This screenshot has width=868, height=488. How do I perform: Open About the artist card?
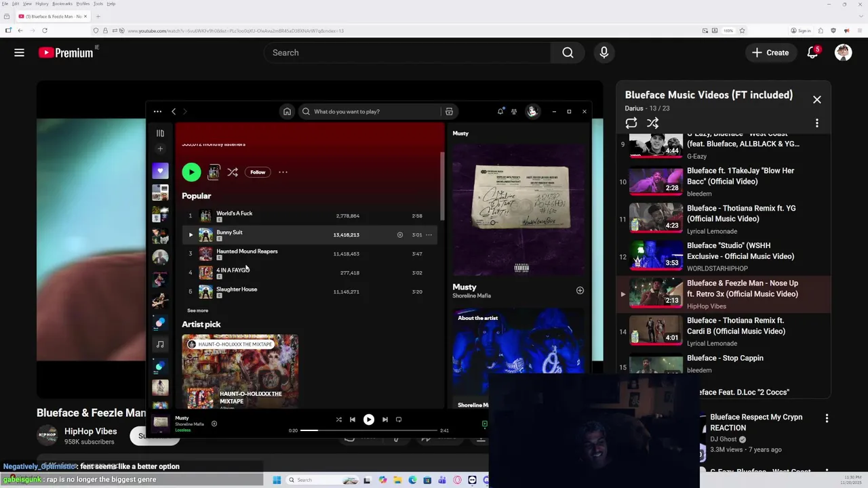519,359
